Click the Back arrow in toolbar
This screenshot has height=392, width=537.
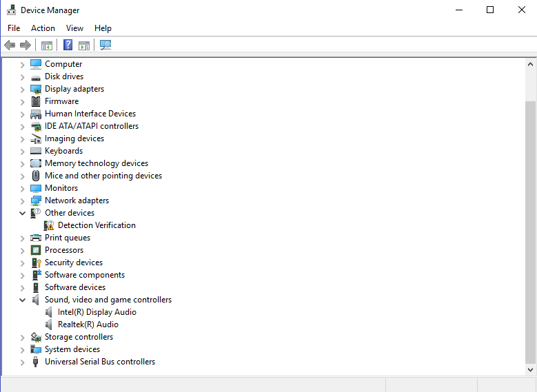(10, 45)
